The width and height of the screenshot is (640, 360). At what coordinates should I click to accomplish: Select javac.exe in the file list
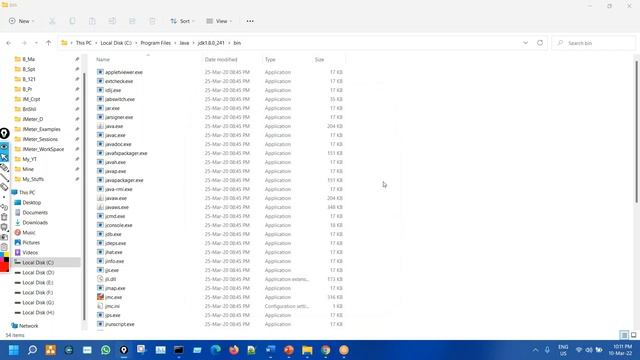(115, 135)
